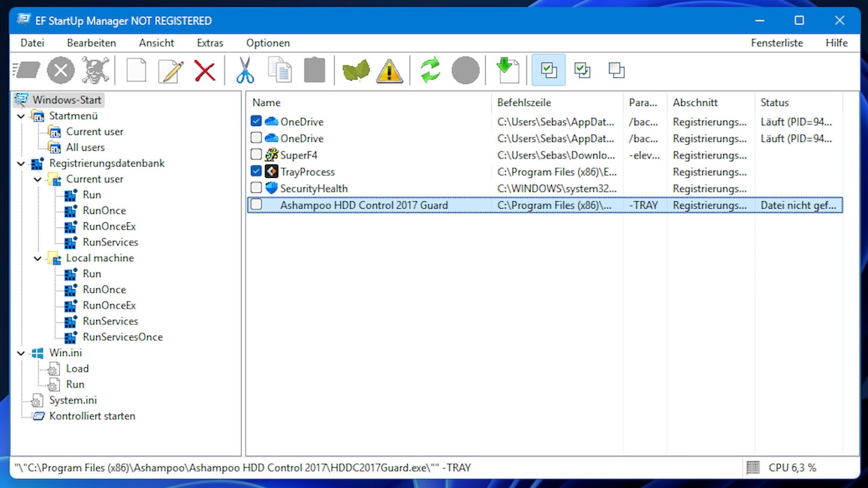Viewport: 868px width, 488px height.
Task: Click the blank new document icon
Action: [136, 71]
